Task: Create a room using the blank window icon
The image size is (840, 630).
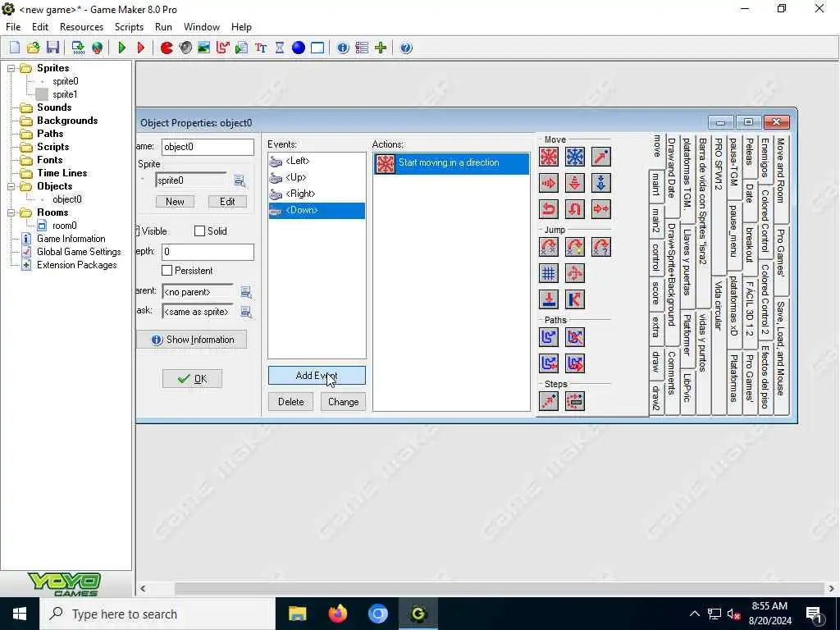Action: 317,48
